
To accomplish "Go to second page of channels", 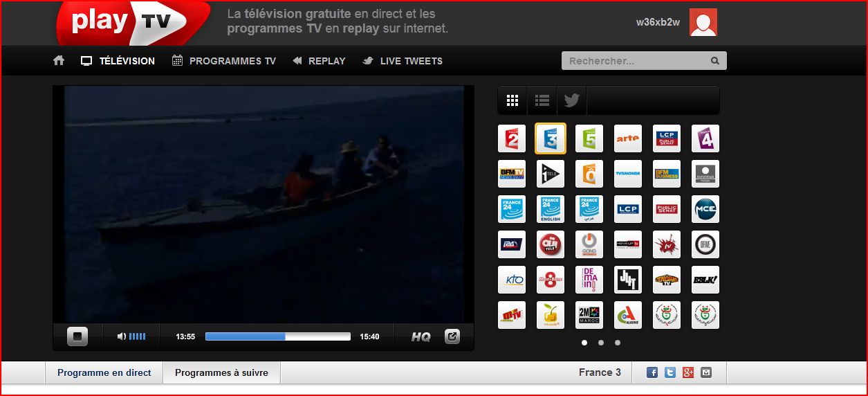I will click(601, 343).
